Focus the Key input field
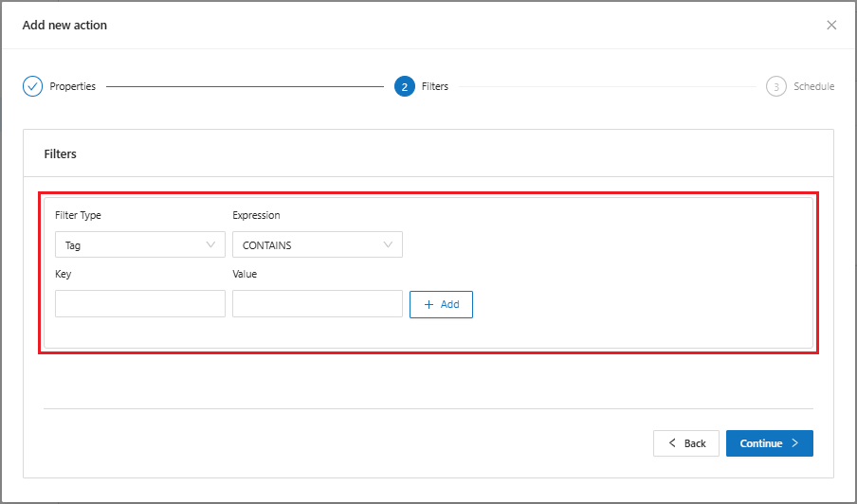Image resolution: width=857 pixels, height=504 pixels. click(139, 304)
